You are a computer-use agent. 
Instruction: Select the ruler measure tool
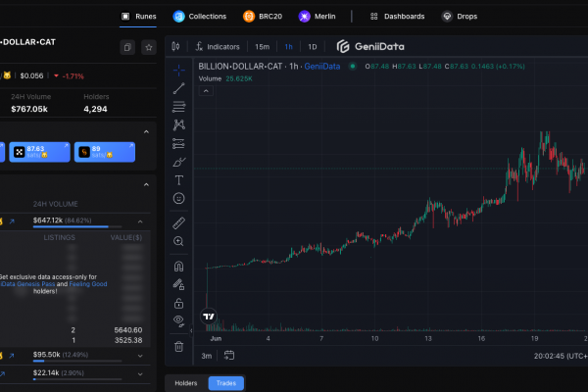(179, 222)
